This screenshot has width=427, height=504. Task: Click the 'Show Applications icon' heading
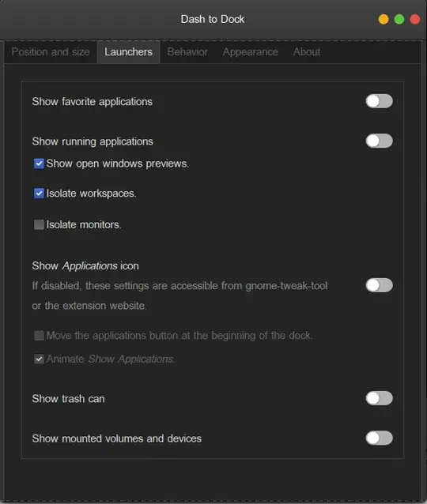point(85,265)
